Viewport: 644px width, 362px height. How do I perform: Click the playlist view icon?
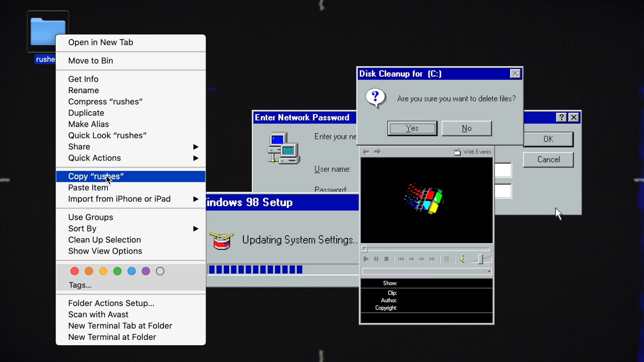pos(446,259)
